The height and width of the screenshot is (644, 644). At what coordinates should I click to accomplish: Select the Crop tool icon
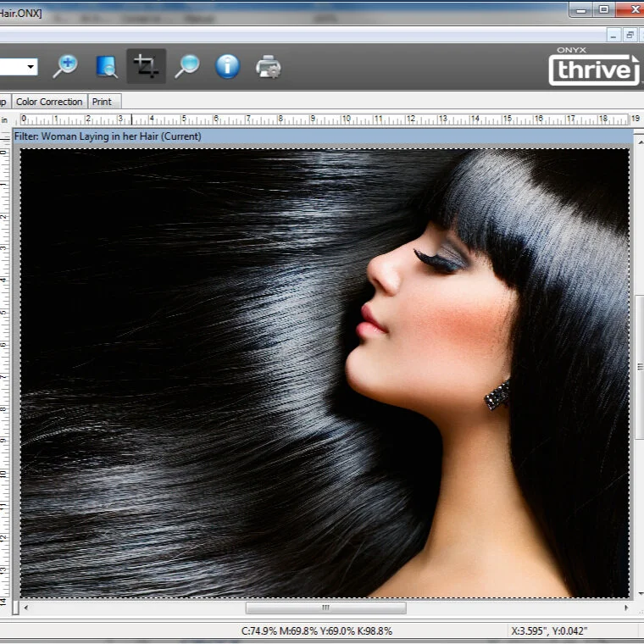[147, 66]
